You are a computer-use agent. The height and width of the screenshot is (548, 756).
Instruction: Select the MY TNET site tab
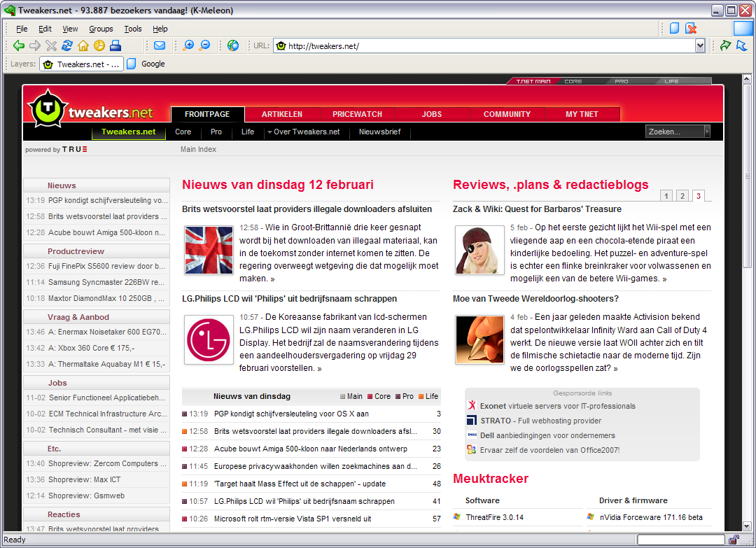pos(582,114)
